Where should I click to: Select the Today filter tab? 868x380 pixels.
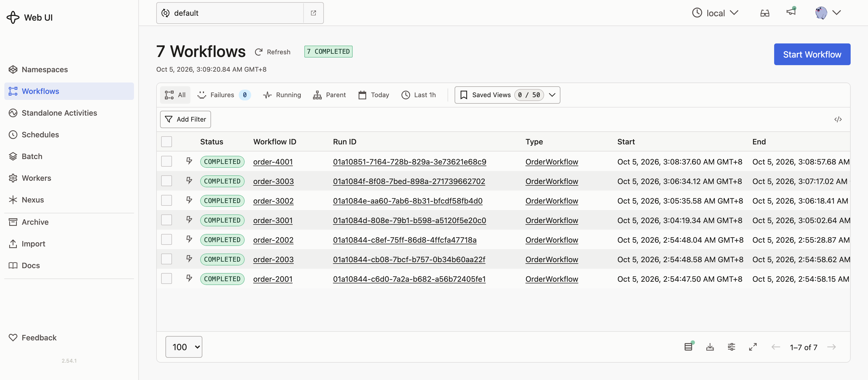(x=374, y=95)
